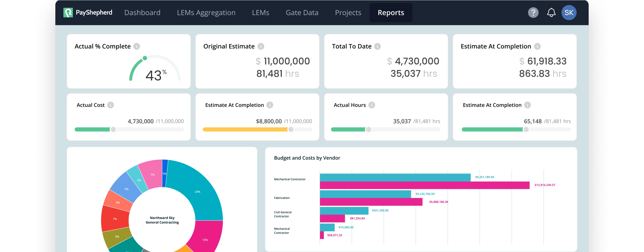This screenshot has height=252, width=644.
Task: Click the Actual Cost progress slider handle
Action: (113, 129)
